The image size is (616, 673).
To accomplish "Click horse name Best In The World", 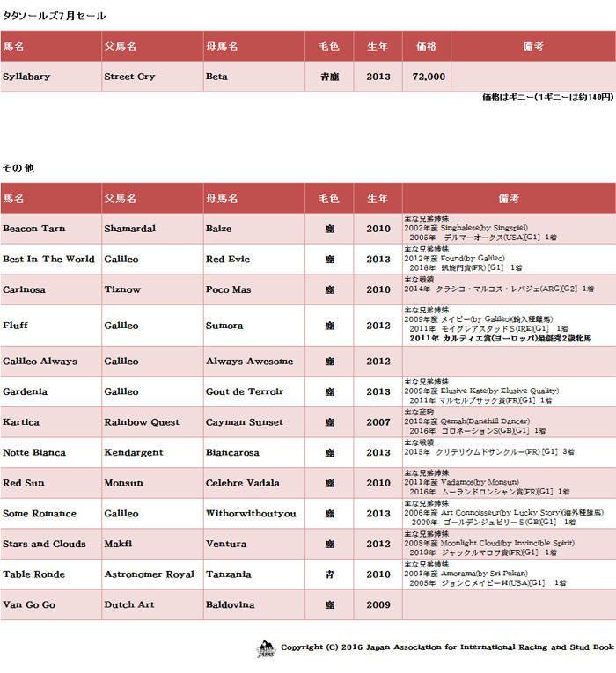I will click(x=48, y=259).
